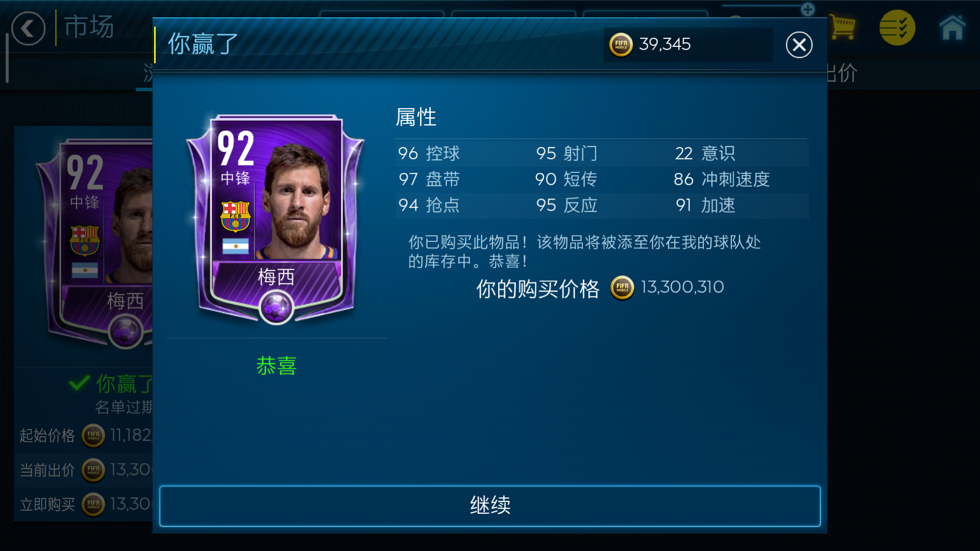Screen dimensions: 980x551
Task: Tap the plus icon to add coins
Action: [x=807, y=9]
